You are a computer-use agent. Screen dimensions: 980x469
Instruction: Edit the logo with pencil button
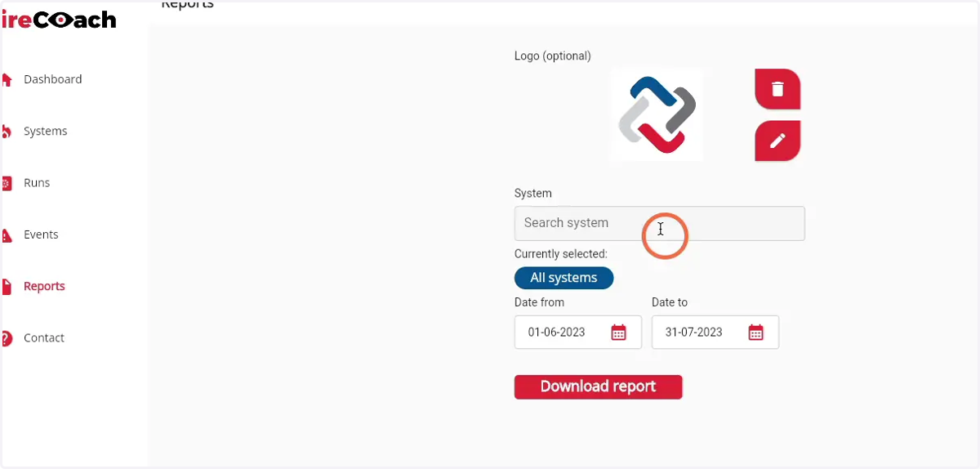click(777, 141)
